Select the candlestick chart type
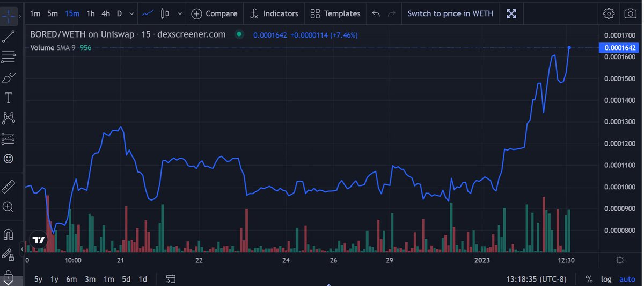Viewport: 644px width, 286px height. pos(165,13)
